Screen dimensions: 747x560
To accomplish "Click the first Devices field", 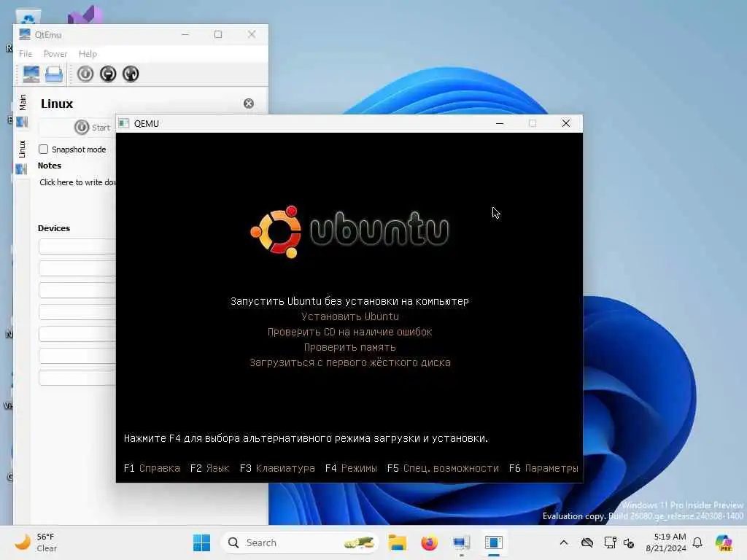I will 77,246.
